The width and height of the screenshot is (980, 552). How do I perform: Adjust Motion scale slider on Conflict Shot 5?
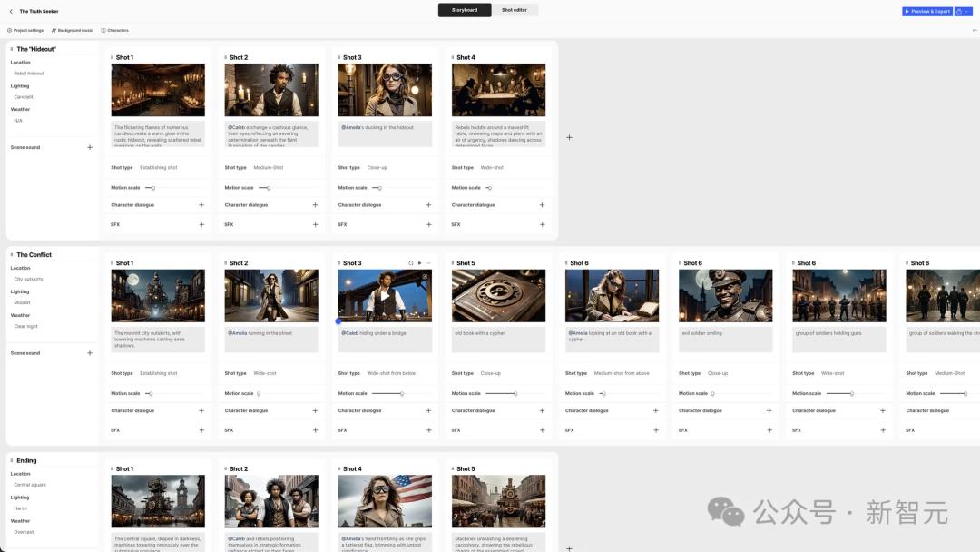(x=501, y=394)
